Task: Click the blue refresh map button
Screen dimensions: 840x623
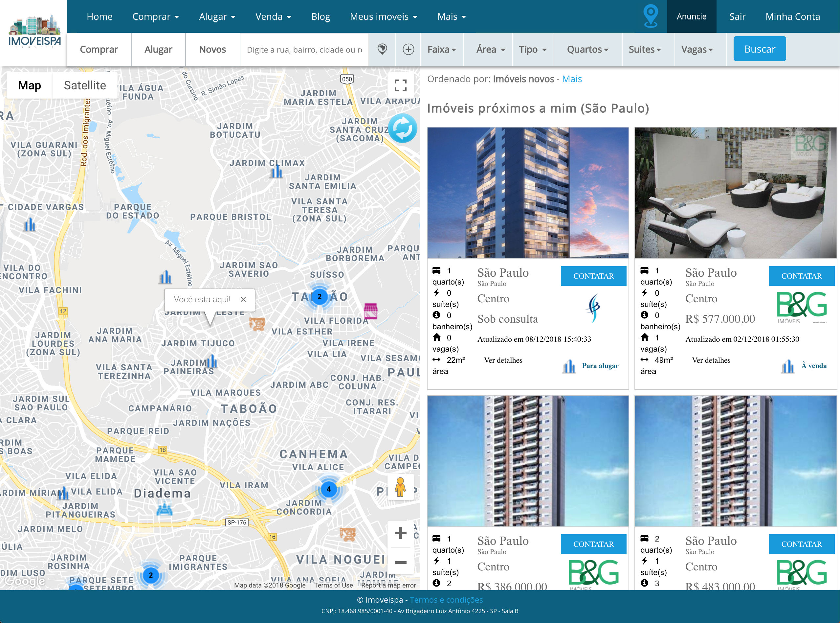Action: click(x=403, y=128)
